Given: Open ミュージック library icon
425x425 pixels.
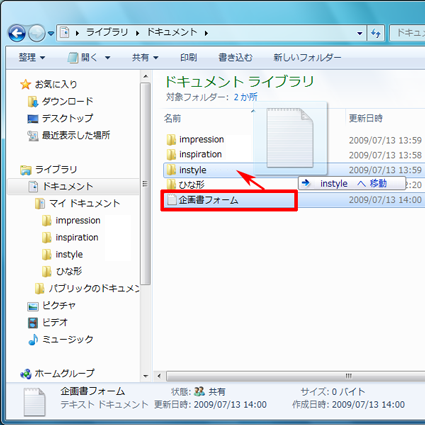Looking at the screenshot, I should pyautogui.click(x=33, y=340).
